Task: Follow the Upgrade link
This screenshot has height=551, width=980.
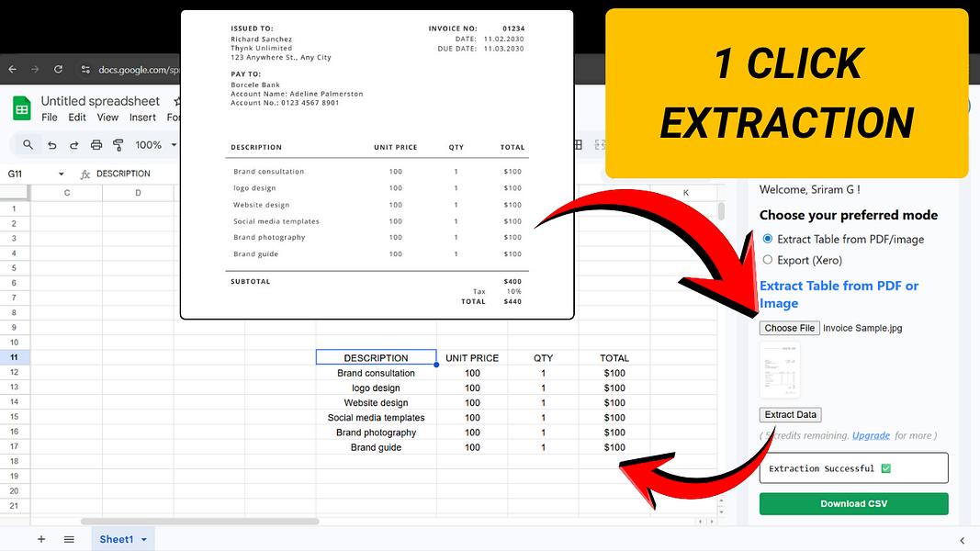Action: click(x=871, y=435)
